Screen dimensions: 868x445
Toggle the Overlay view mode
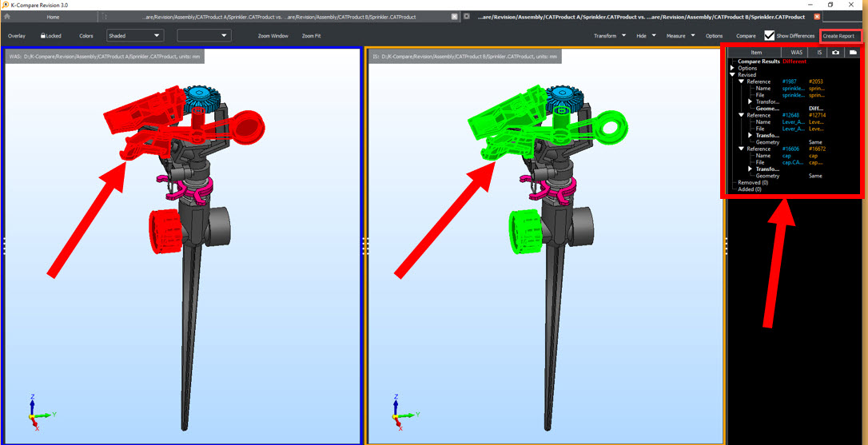point(17,36)
